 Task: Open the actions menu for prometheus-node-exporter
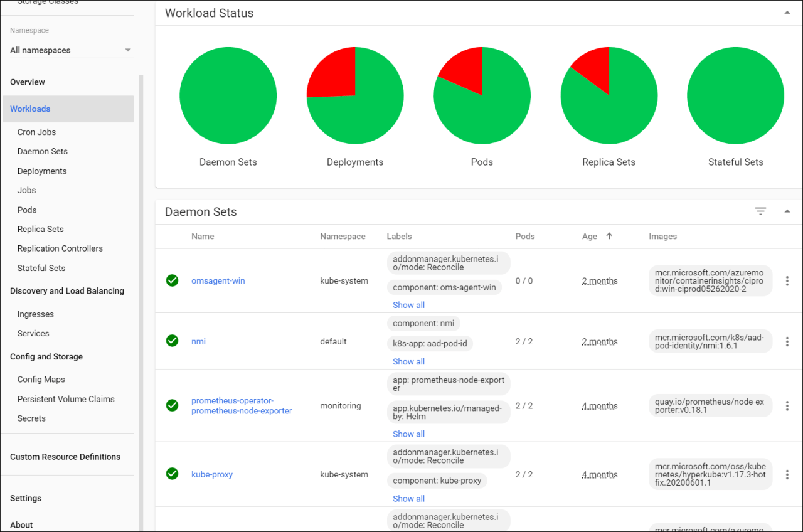point(787,405)
